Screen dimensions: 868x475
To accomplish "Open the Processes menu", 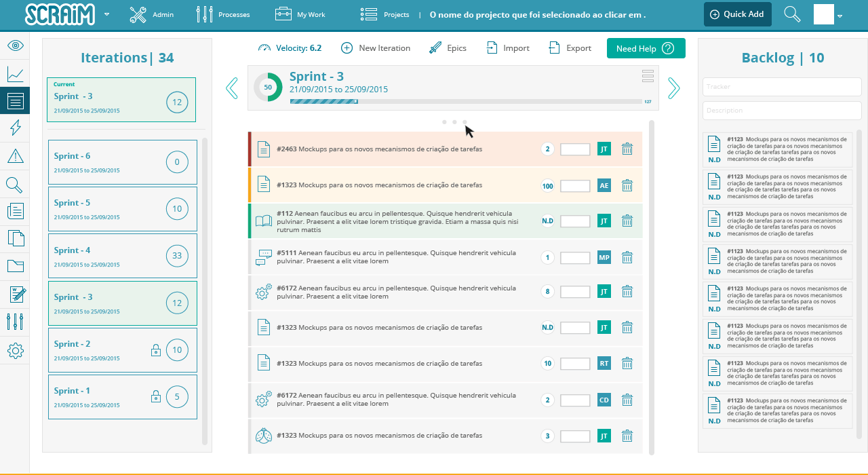I will coord(223,14).
